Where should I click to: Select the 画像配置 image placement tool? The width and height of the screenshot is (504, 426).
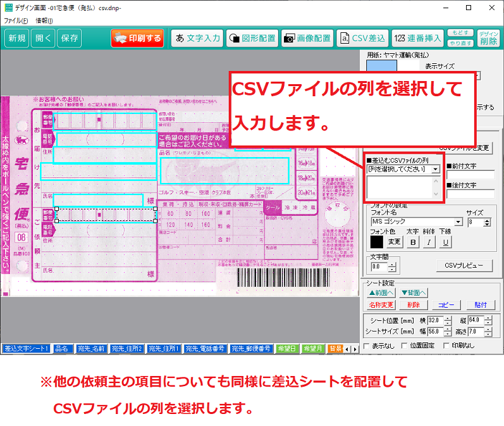[x=307, y=38]
